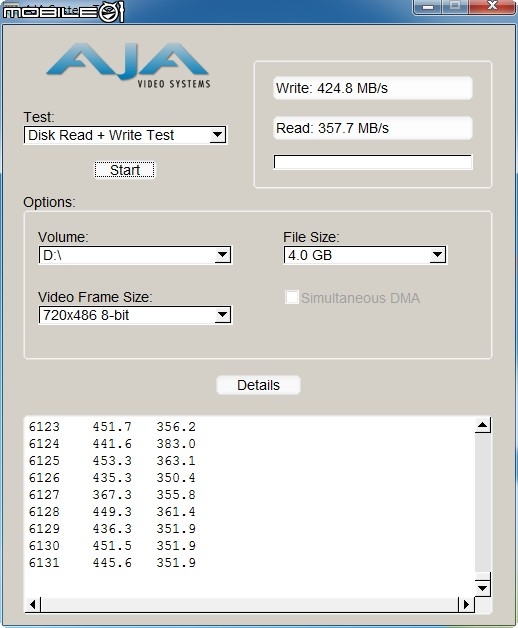Minimize the AJA test window
This screenshot has width=518, height=628.
coord(428,7)
